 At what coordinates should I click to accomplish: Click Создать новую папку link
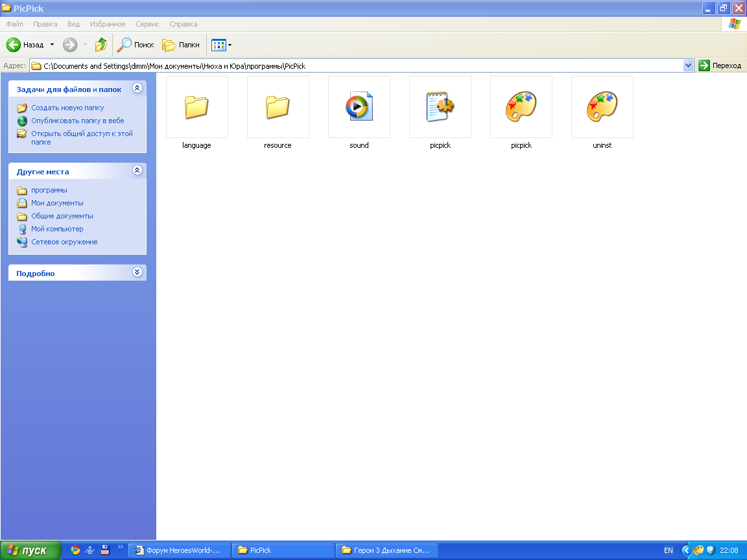(x=67, y=108)
